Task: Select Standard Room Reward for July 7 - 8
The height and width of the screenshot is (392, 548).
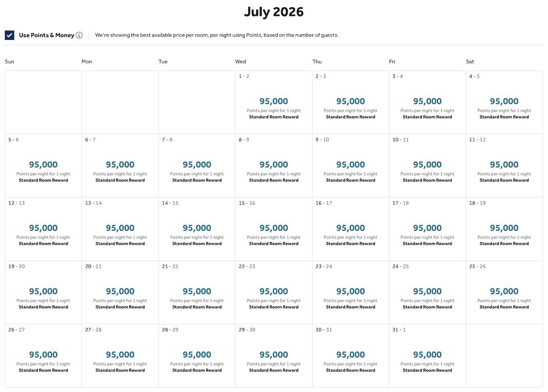Action: [x=197, y=180]
